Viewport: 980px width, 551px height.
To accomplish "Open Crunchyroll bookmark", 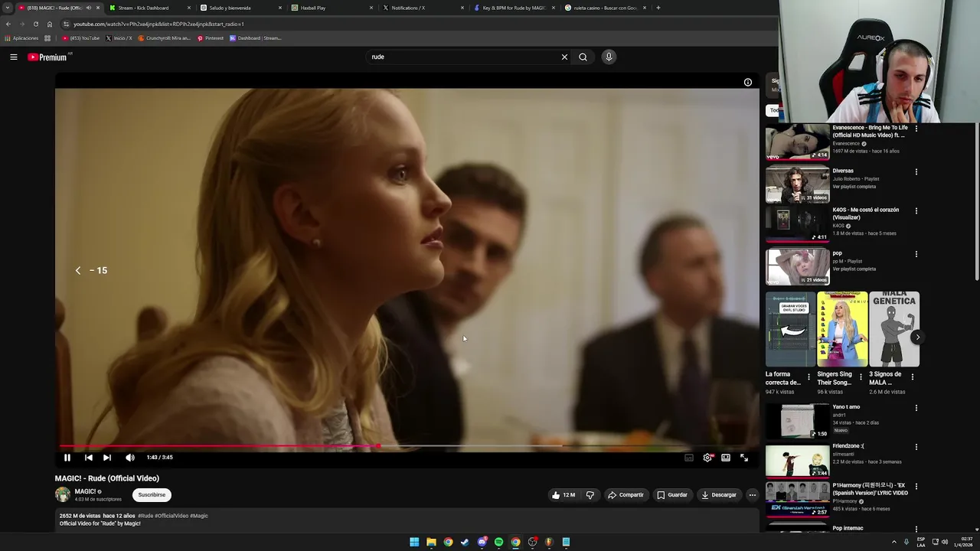I will pos(165,38).
